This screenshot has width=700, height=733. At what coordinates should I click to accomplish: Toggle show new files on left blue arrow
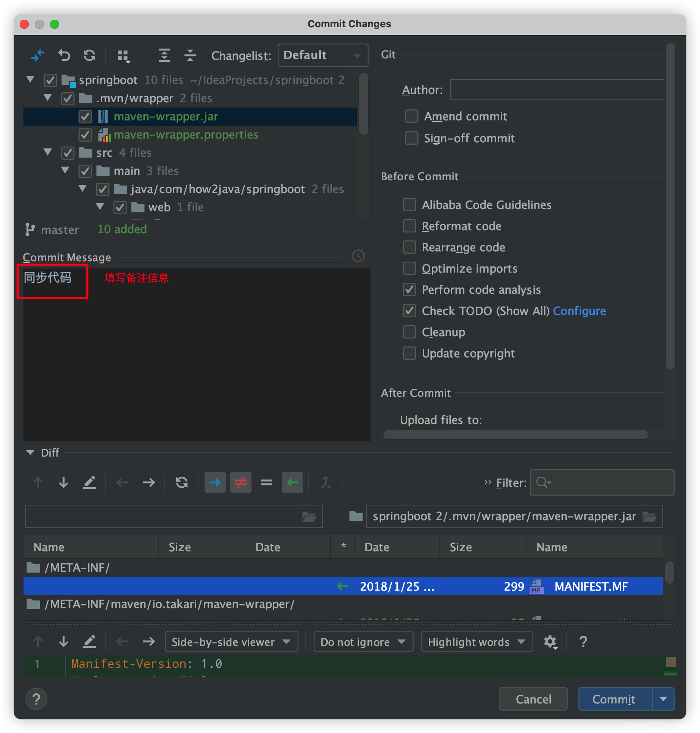coord(215,482)
